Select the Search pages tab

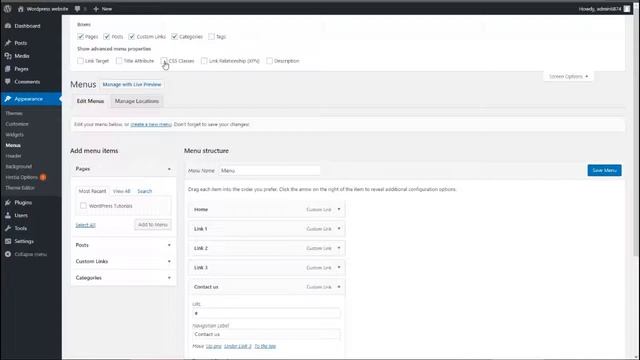pos(144,191)
